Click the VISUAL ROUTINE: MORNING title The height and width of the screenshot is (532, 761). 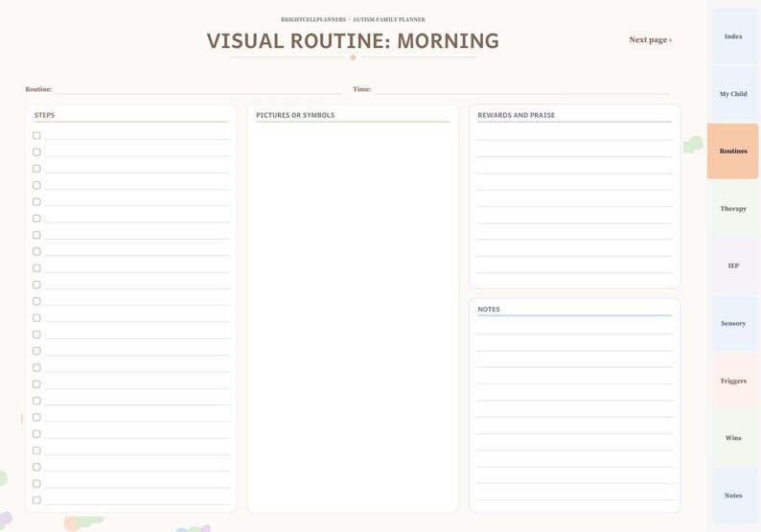coord(353,41)
